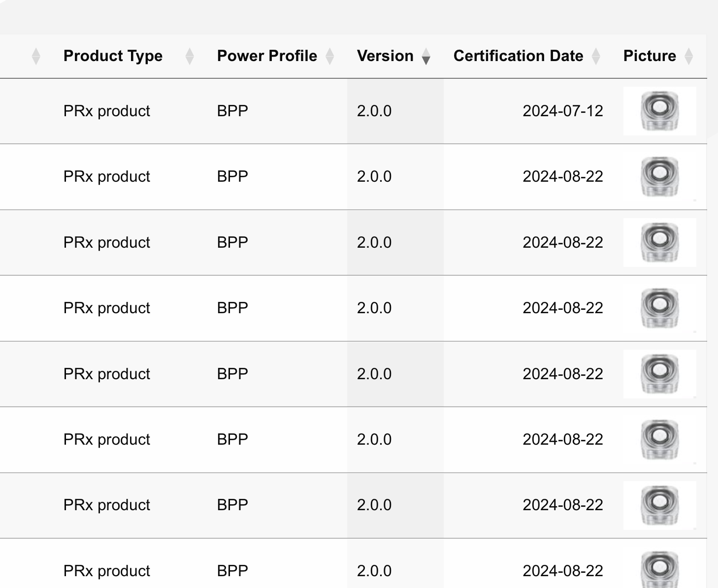This screenshot has width=718, height=588.
Task: Click sort arrows of the unlabeled leftmost column
Action: [x=36, y=57]
